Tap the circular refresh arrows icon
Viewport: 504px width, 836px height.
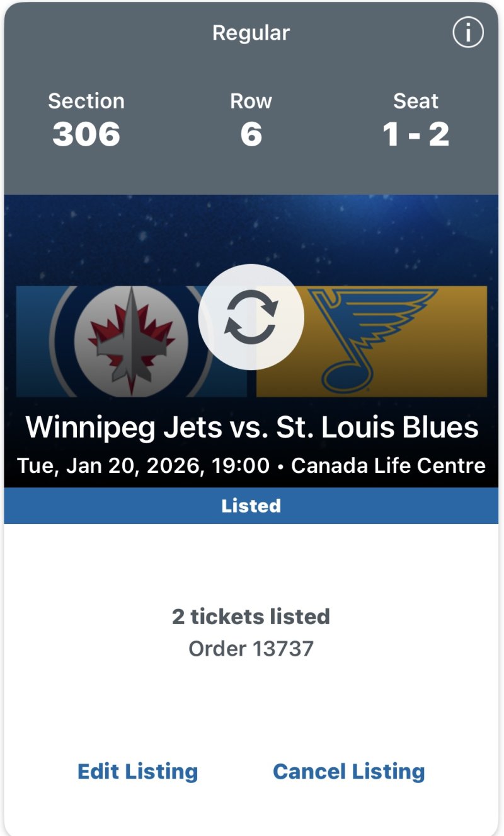(x=251, y=317)
